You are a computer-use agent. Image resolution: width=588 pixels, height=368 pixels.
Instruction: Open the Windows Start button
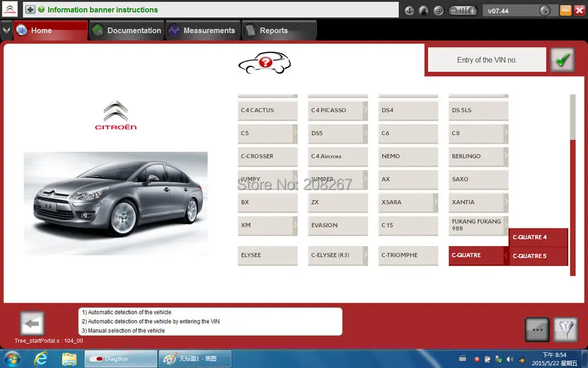click(x=12, y=359)
